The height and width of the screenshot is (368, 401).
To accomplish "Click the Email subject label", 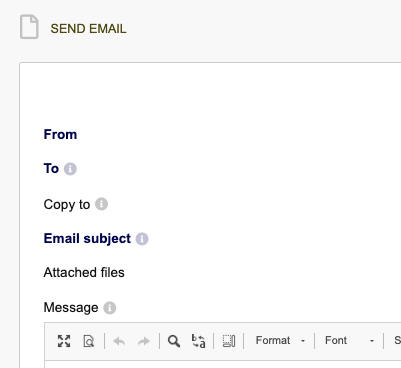I will [87, 239].
